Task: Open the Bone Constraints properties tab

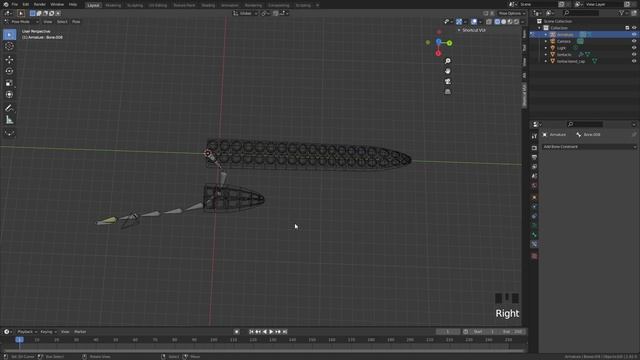Action: click(x=534, y=244)
